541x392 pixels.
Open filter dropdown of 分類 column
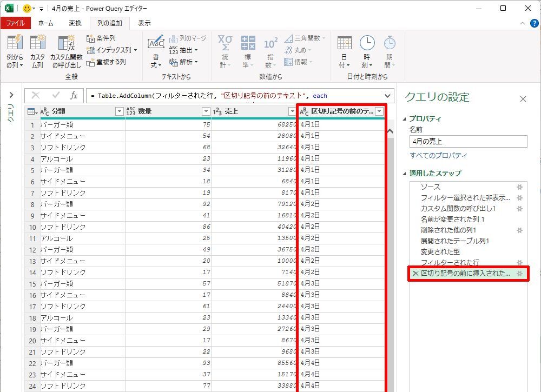pos(120,111)
